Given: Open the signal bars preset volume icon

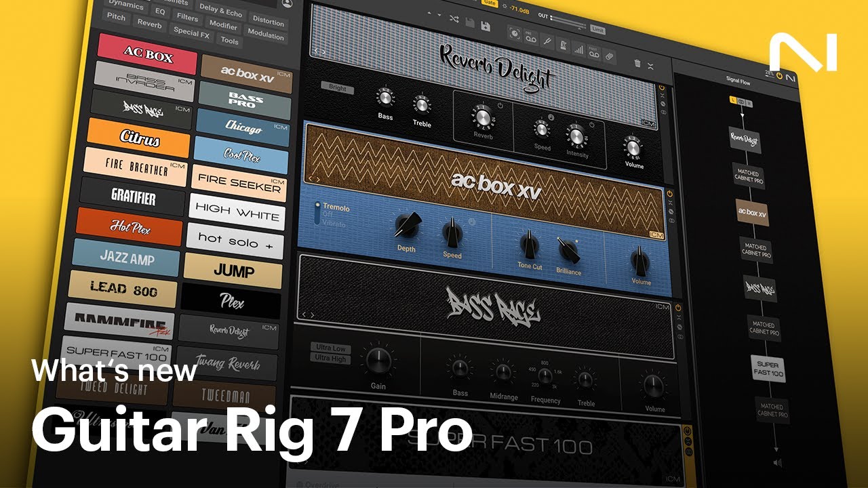Looking at the screenshot, I should [x=579, y=49].
